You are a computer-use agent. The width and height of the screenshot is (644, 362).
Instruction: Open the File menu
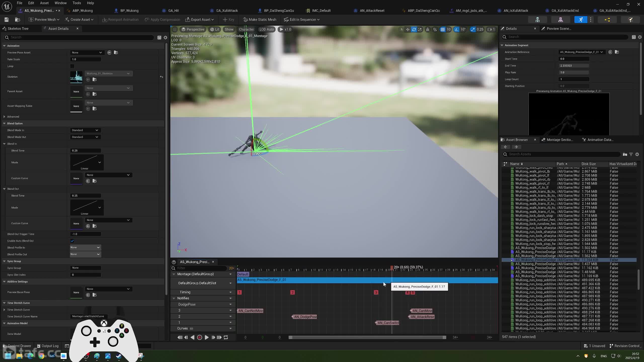tap(19, 3)
